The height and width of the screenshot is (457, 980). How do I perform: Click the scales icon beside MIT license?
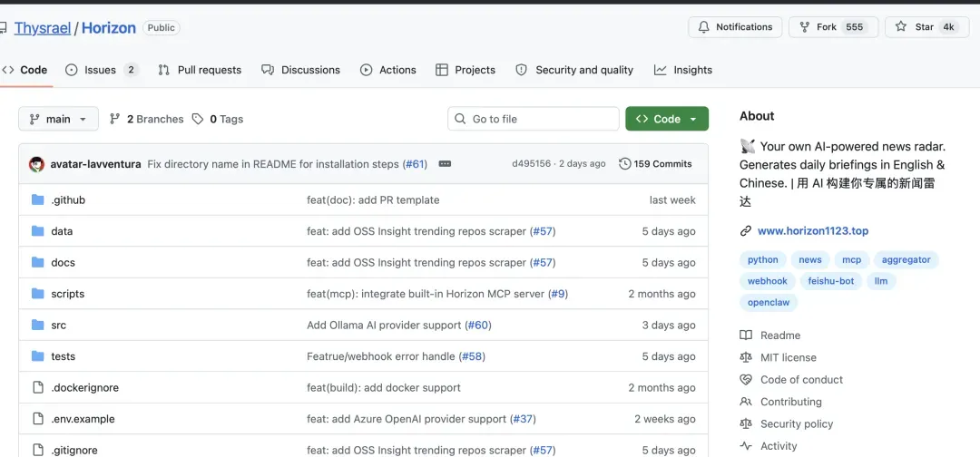[x=746, y=357]
